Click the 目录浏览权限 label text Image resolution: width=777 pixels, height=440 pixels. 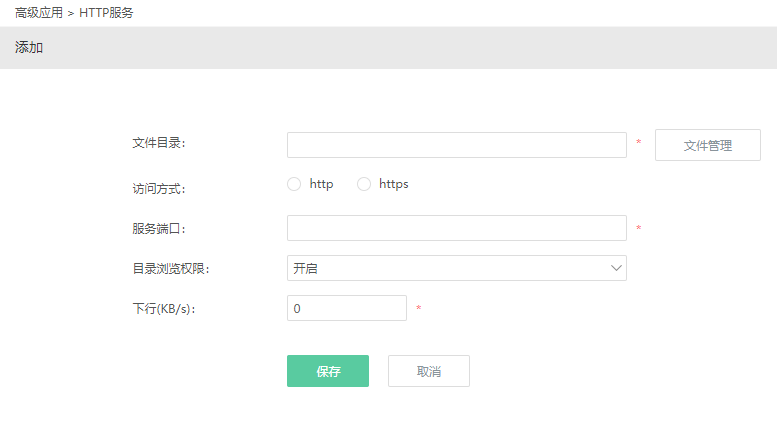[x=171, y=269]
